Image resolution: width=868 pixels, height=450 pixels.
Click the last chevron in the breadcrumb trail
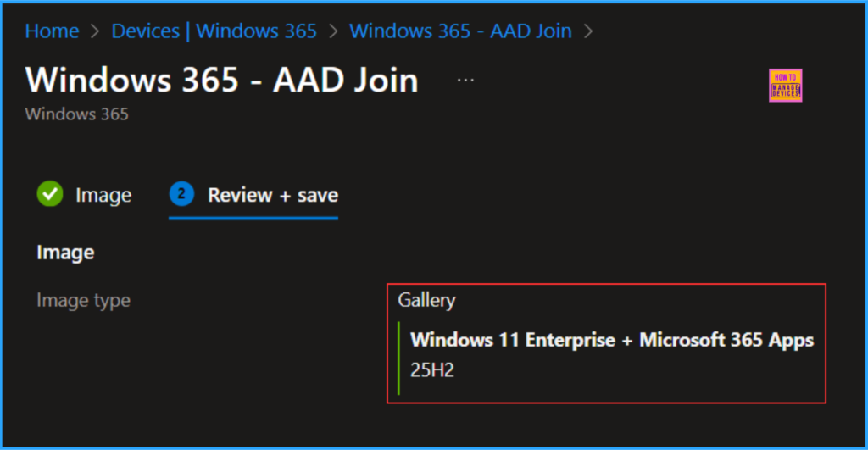(588, 32)
